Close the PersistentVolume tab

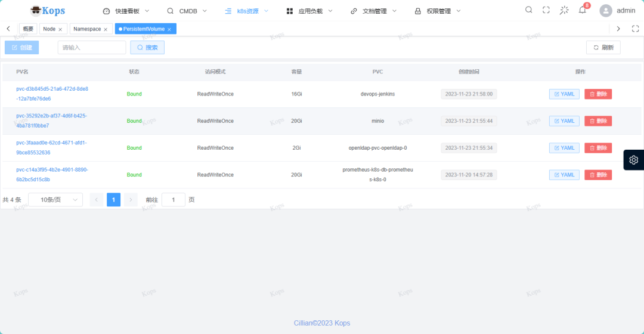(x=169, y=29)
